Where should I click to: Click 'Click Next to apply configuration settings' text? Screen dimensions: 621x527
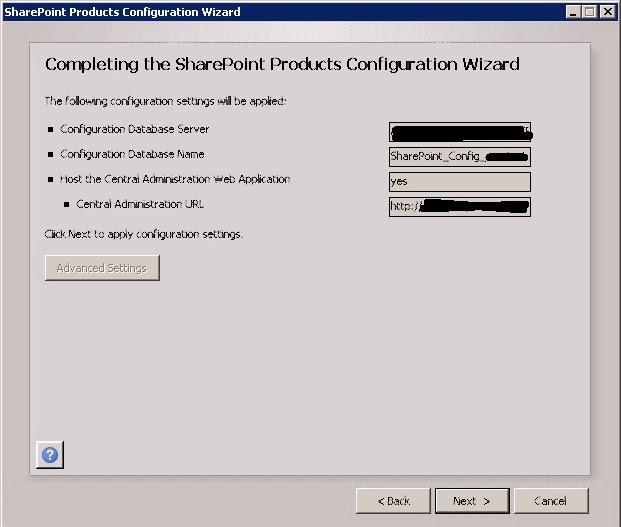pos(144,234)
